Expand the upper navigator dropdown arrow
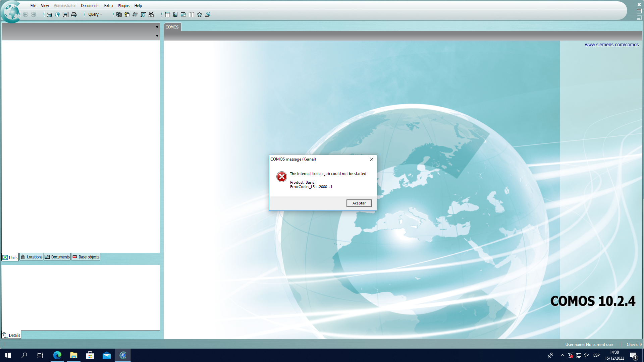644x362 pixels. [x=157, y=27]
